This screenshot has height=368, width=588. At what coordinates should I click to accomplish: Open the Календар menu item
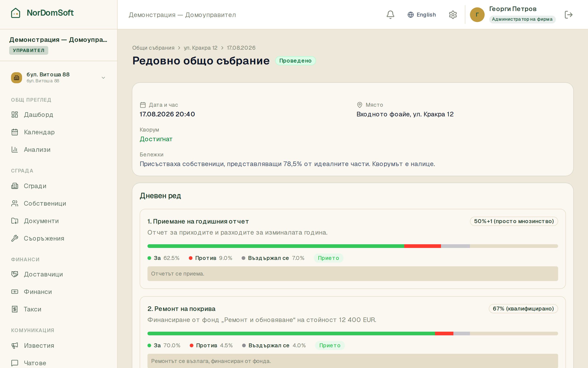pyautogui.click(x=59, y=132)
